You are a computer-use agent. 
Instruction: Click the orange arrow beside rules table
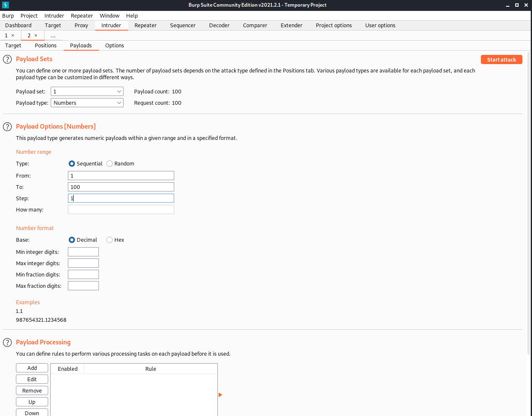point(220,395)
